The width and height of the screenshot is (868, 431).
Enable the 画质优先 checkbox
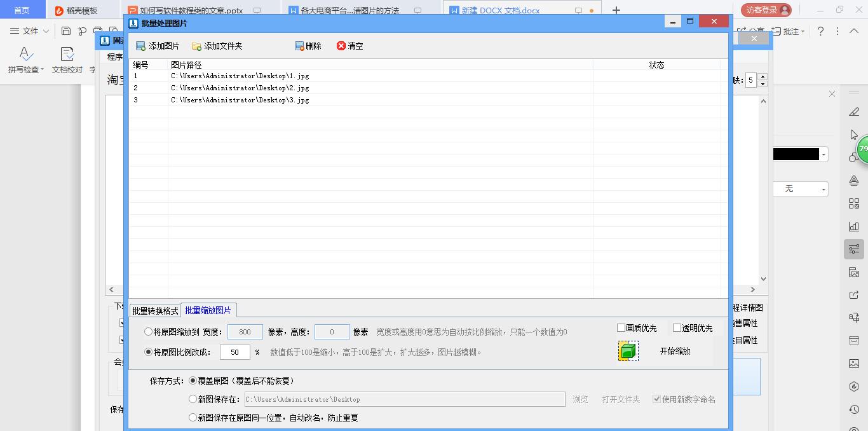point(620,327)
